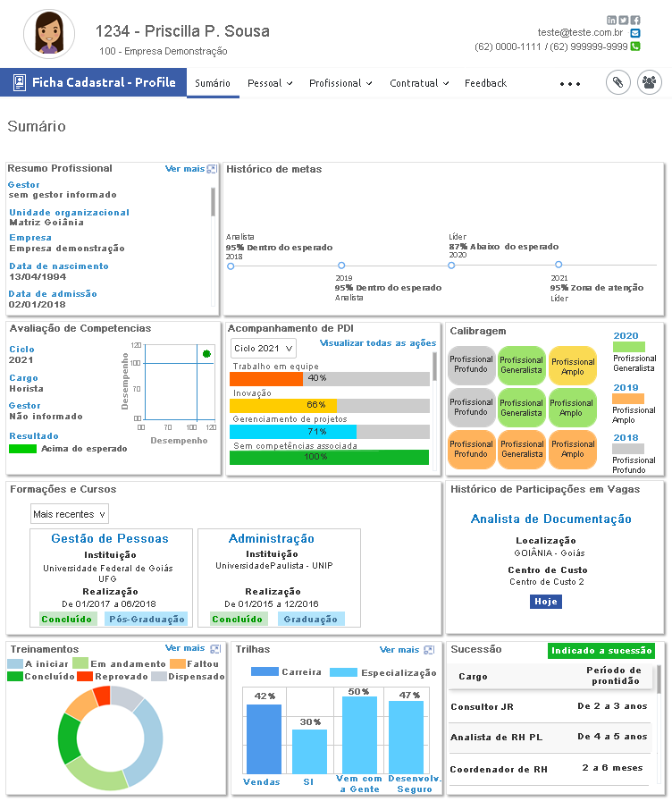672x810 pixels.
Task: Open attachments with the paperclip icon
Action: point(617,83)
